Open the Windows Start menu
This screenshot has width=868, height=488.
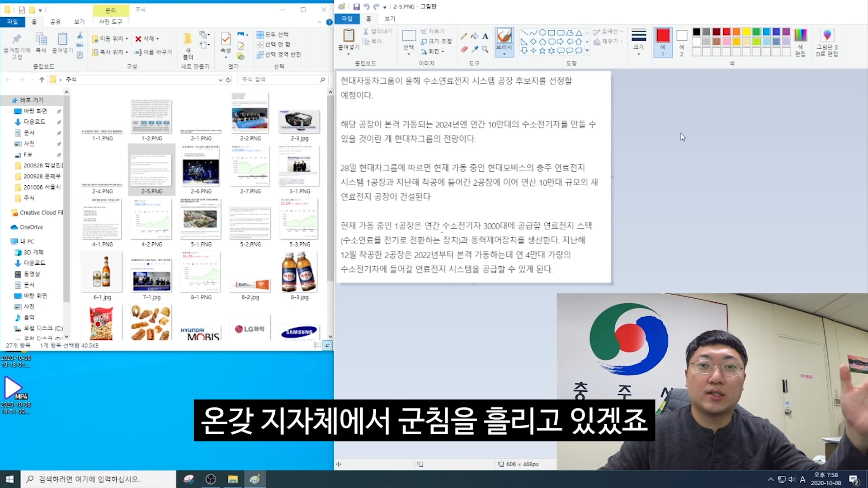click(10, 479)
